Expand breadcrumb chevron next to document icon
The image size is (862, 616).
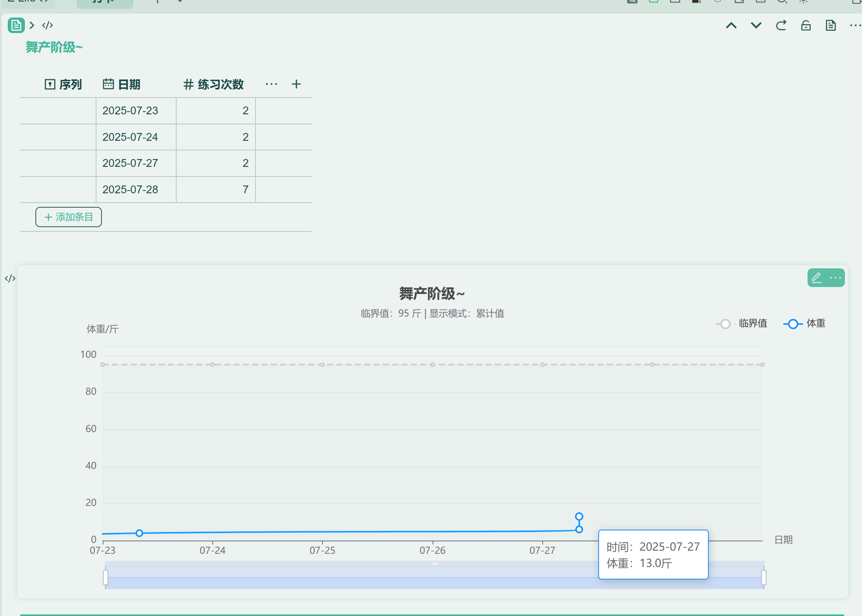(x=32, y=26)
